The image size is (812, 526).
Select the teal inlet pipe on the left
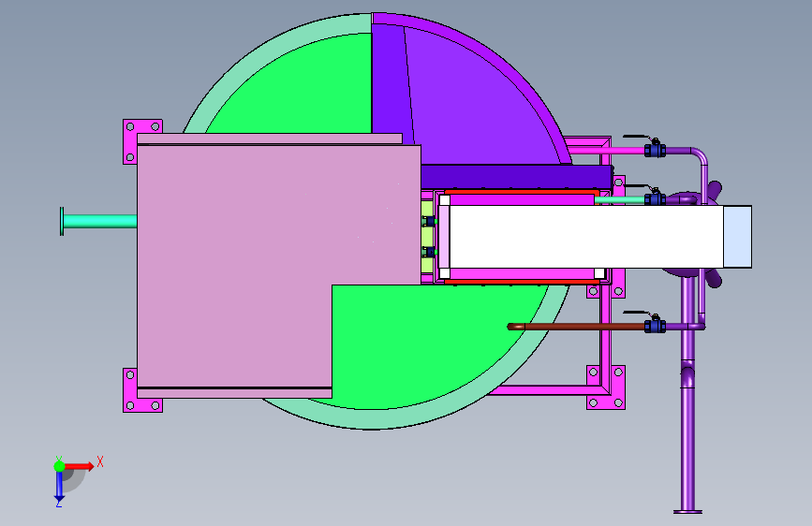click(x=98, y=222)
